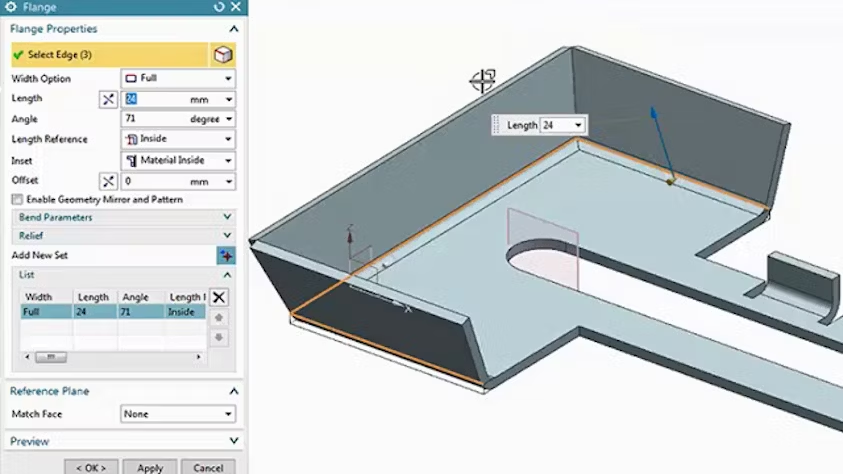Click the move up arrow beside list
This screenshot has width=843, height=474.
pyautogui.click(x=219, y=318)
